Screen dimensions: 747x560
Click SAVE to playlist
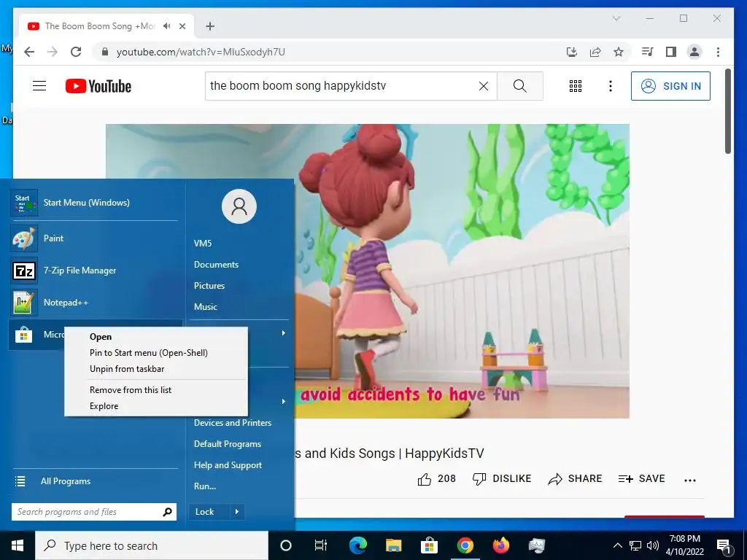tap(641, 479)
